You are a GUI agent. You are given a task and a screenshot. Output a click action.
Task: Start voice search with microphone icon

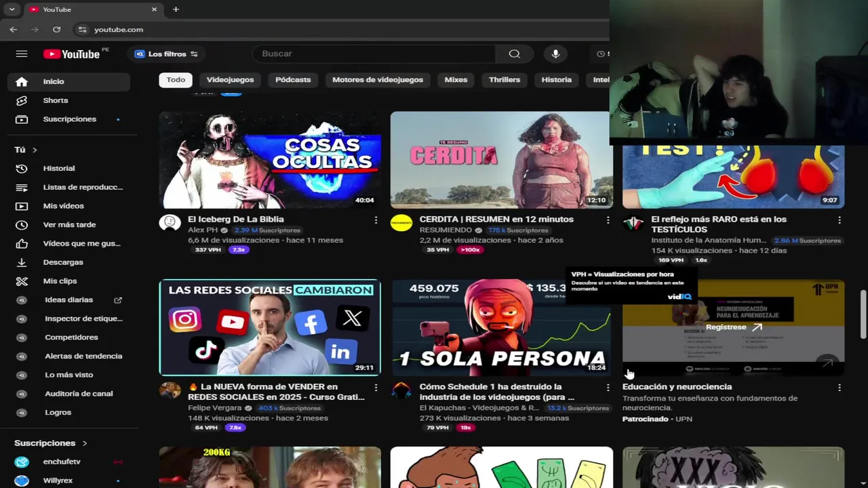coord(555,54)
